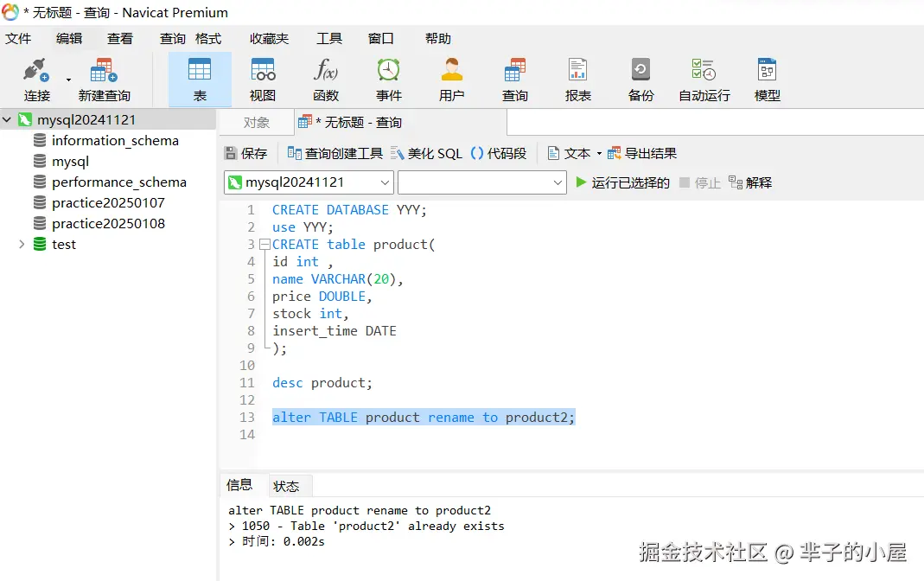
Task: Select the performance_schema database
Action: pyautogui.click(x=119, y=182)
